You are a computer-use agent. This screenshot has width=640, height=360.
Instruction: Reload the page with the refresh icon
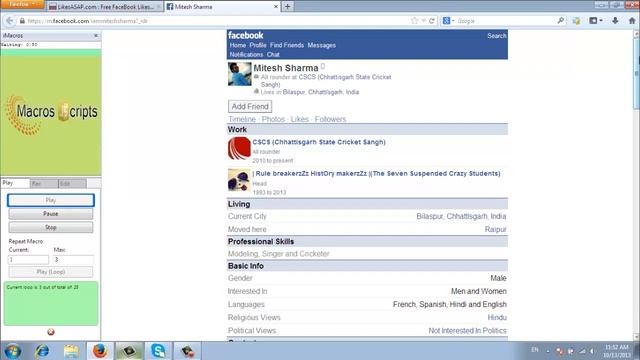coord(432,21)
